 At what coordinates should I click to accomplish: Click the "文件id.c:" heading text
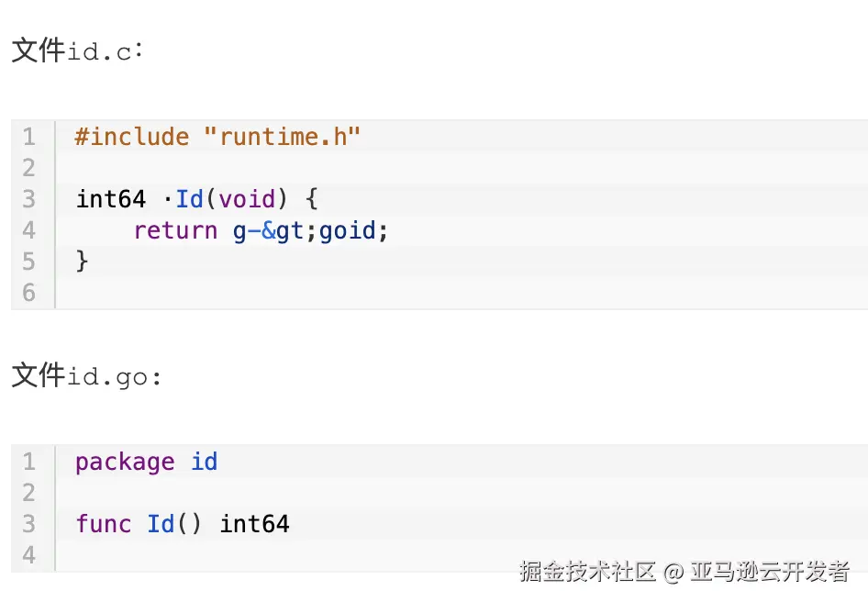[77, 50]
